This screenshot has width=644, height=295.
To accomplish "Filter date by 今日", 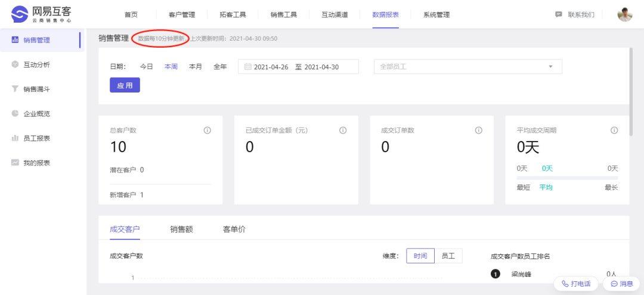I will click(147, 67).
